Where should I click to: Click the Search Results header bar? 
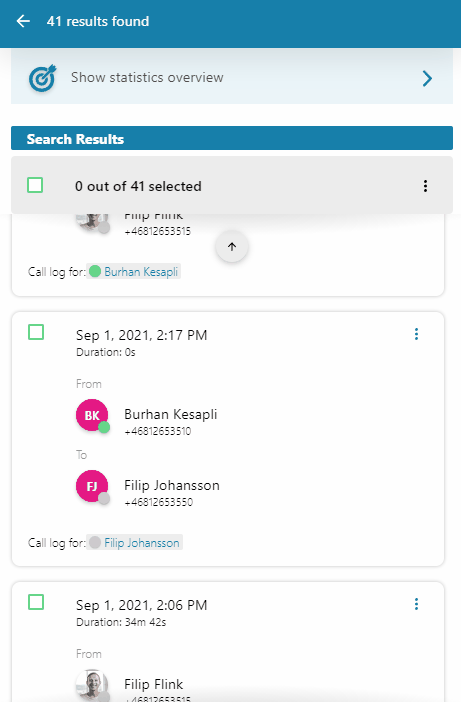pyautogui.click(x=232, y=138)
